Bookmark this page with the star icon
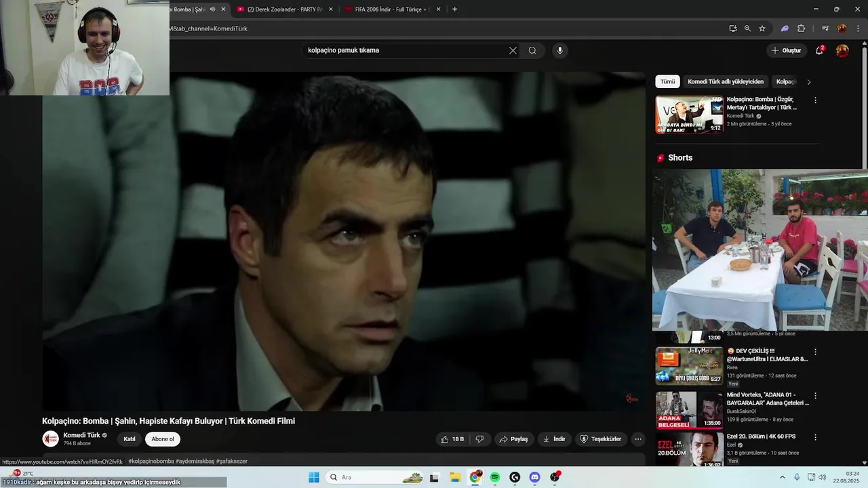This screenshot has height=488, width=868. click(x=762, y=28)
